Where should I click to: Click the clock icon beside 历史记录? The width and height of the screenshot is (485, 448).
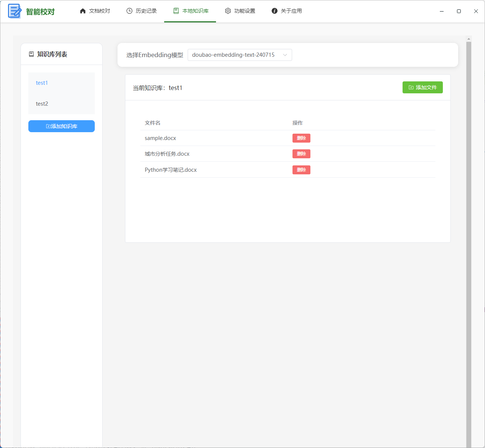click(x=129, y=11)
